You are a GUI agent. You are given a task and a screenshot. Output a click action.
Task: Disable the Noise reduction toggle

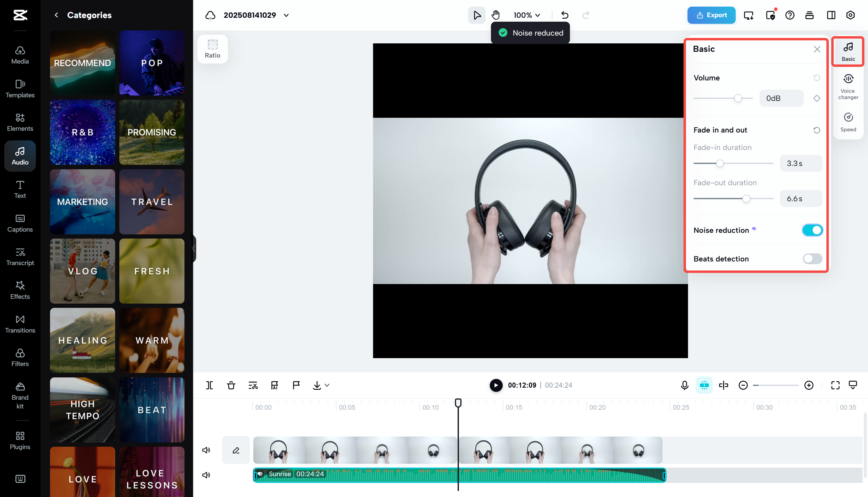pos(812,230)
